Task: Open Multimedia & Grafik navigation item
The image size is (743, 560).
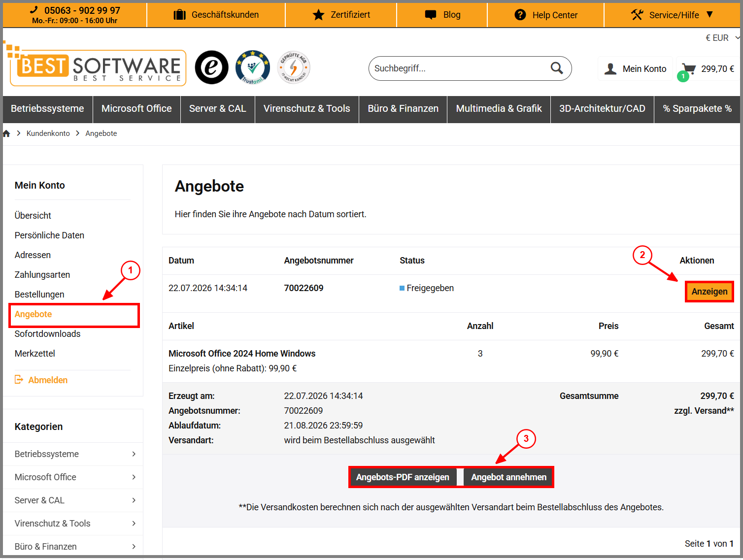Action: [499, 109]
